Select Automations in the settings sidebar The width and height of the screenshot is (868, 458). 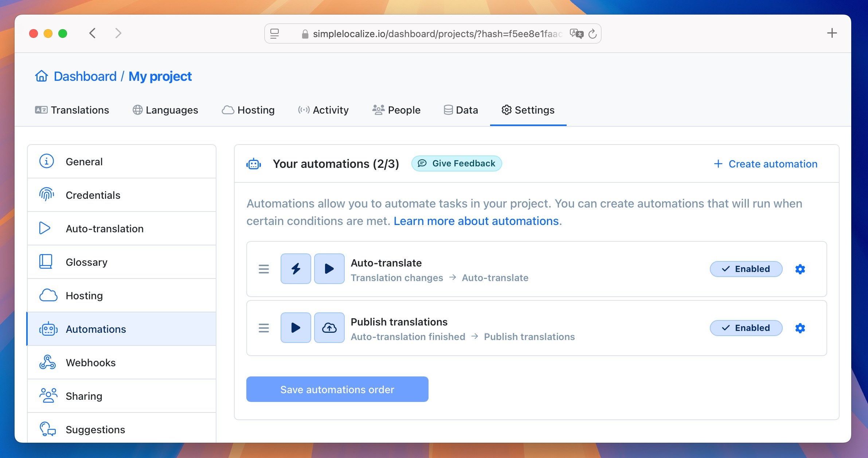coord(122,329)
